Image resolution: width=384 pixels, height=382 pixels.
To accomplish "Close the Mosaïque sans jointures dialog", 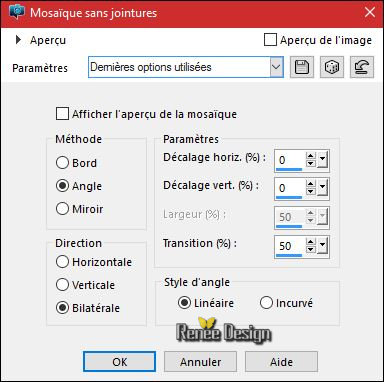I will (x=370, y=12).
